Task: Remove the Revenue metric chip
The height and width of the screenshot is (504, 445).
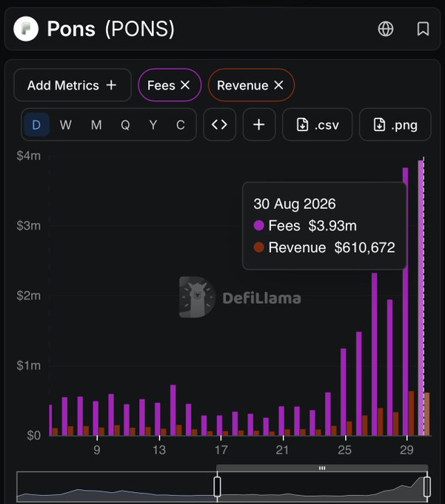Action: point(278,85)
